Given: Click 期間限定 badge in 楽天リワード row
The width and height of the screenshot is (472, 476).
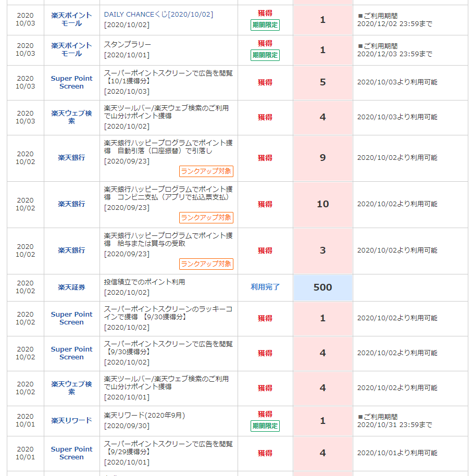Looking at the screenshot, I should 265,426.
